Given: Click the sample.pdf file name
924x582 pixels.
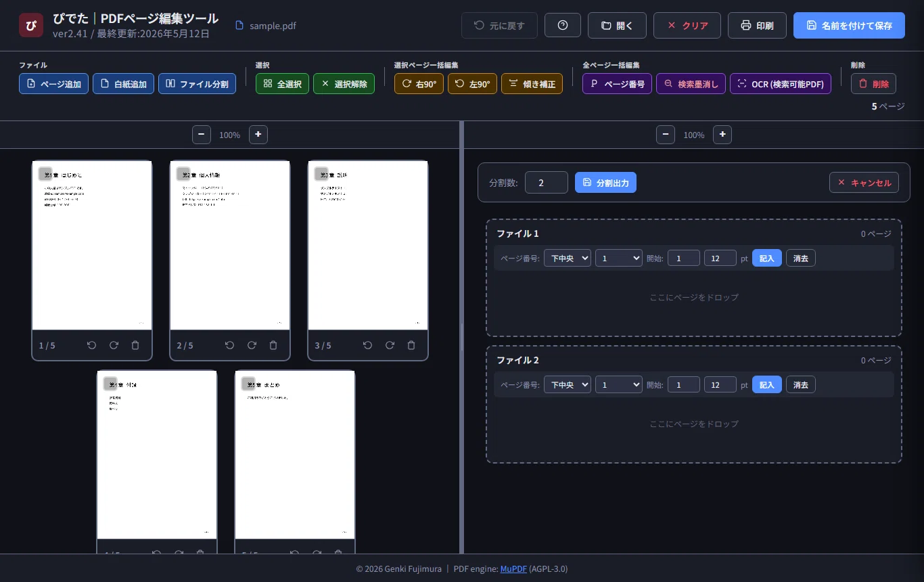Looking at the screenshot, I should point(273,26).
